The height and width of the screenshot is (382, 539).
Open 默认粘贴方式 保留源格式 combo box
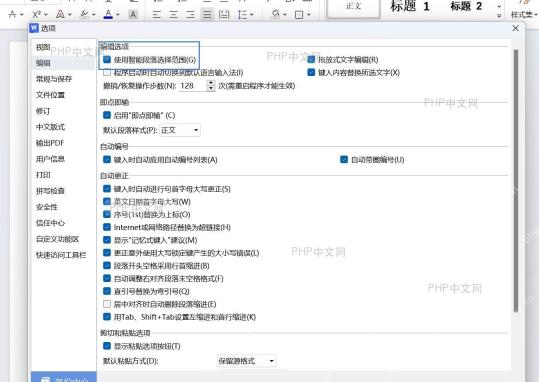(x=246, y=361)
